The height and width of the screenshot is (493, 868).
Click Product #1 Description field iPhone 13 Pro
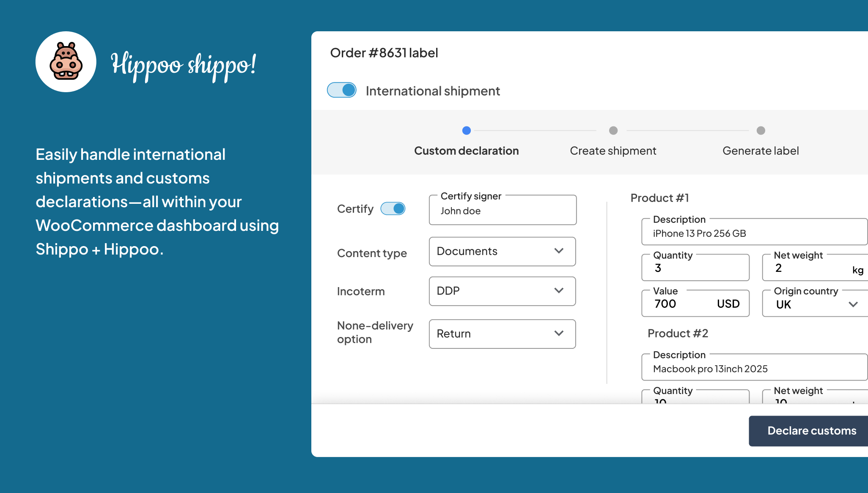tap(755, 232)
